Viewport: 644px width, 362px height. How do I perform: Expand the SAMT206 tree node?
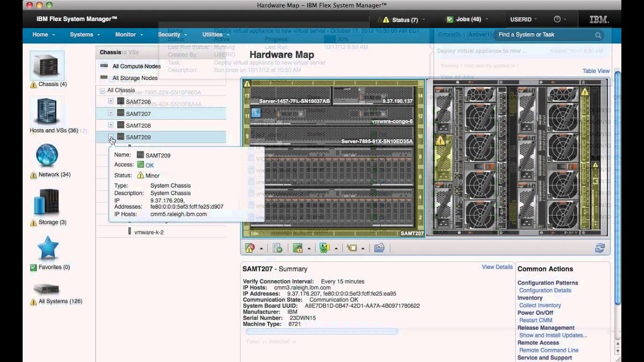111,101
